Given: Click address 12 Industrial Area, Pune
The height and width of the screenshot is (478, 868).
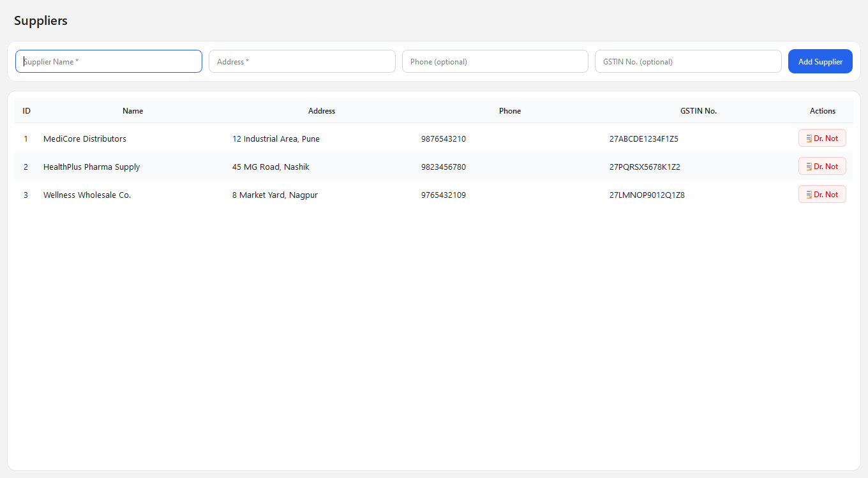Looking at the screenshot, I should click(x=276, y=138).
